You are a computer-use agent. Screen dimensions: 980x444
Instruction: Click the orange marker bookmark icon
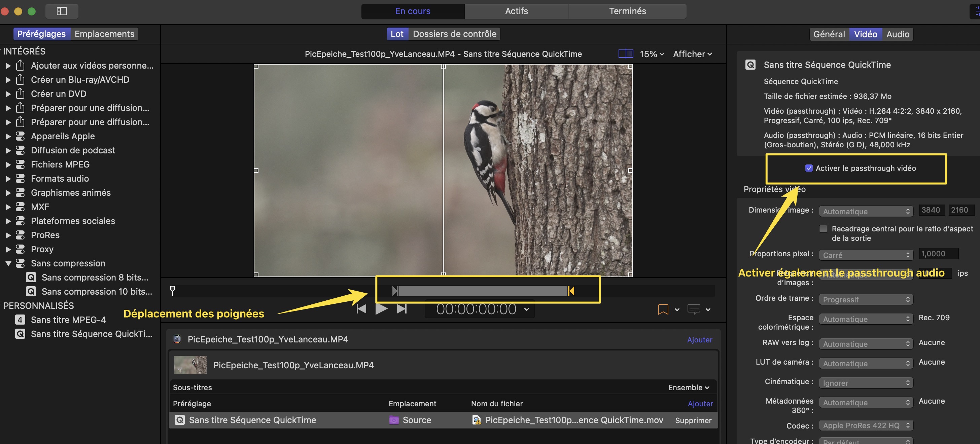click(663, 309)
